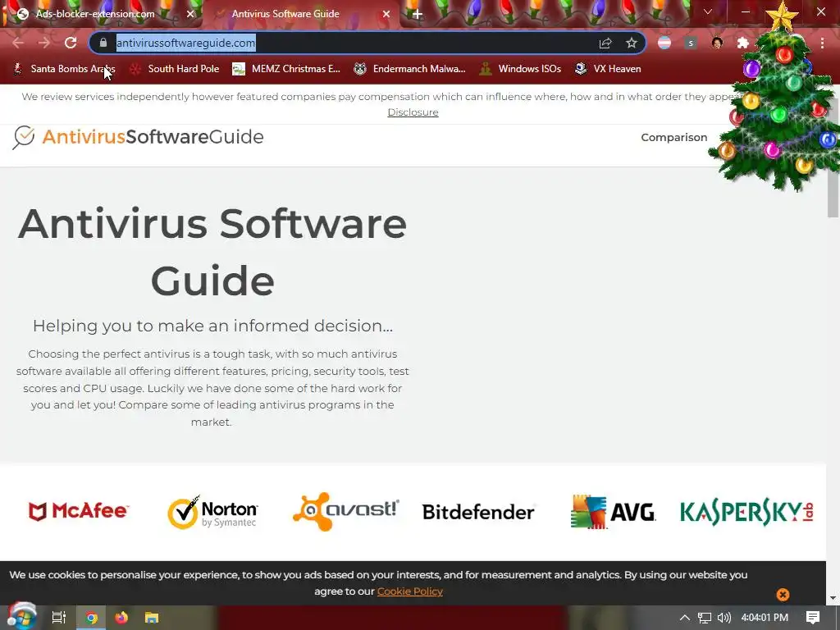The height and width of the screenshot is (630, 840).
Task: Click the Kaspersky lab logo
Action: pos(746,512)
